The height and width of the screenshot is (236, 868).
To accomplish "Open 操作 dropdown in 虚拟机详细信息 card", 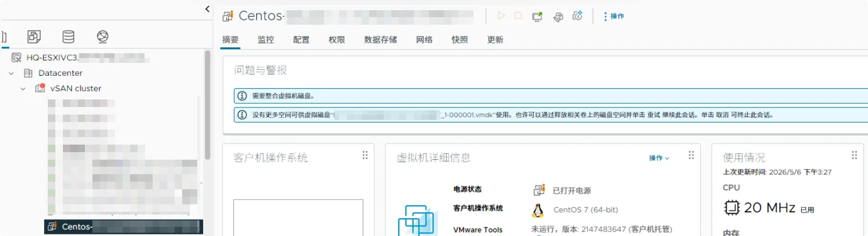I will (659, 158).
